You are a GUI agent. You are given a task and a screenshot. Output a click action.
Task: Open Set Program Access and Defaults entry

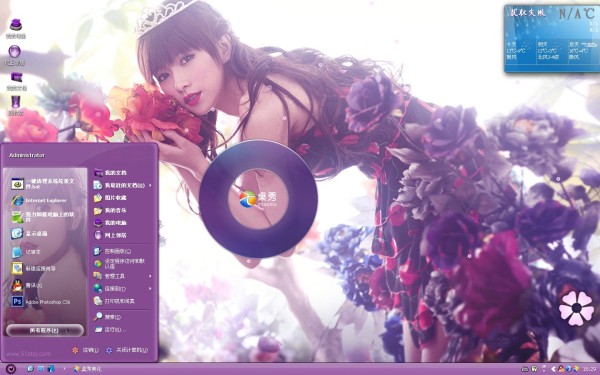pyautogui.click(x=120, y=264)
